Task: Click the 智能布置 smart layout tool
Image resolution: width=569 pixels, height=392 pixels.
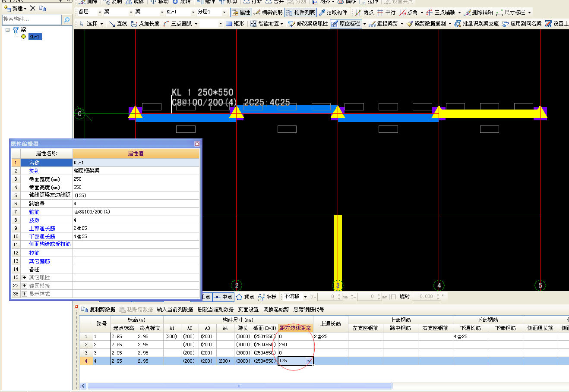Action: tap(265, 23)
